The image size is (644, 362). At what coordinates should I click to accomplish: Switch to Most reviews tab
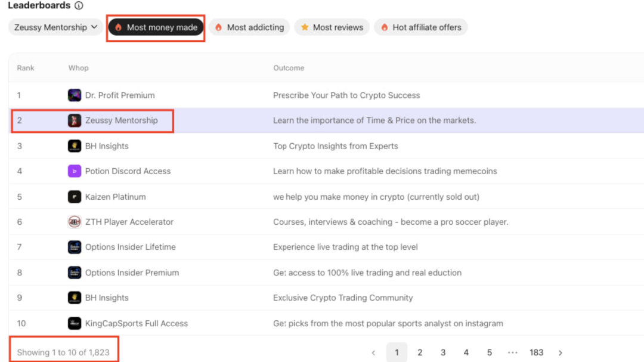332,27
